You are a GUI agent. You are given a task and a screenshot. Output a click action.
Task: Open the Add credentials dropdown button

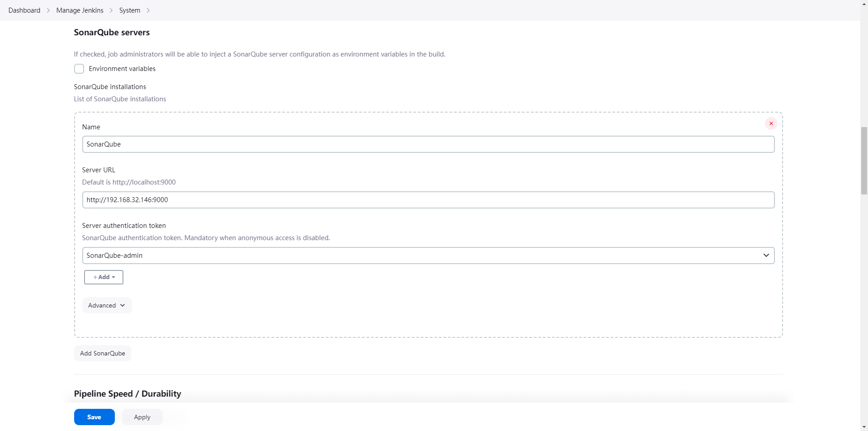coord(104,277)
